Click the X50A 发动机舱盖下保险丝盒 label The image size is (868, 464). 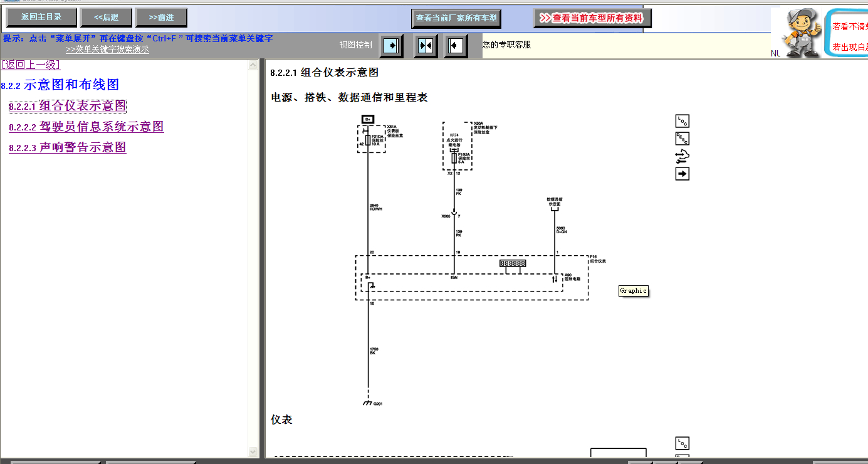(486, 128)
